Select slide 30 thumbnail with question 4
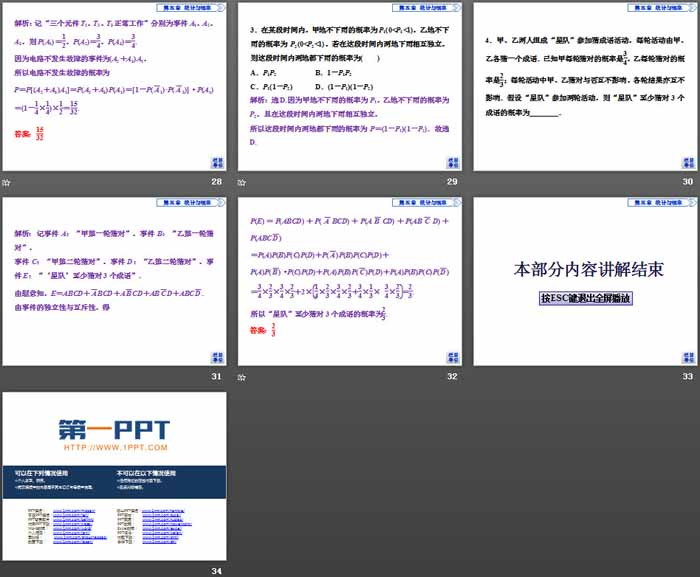The image size is (700, 577). tap(585, 87)
